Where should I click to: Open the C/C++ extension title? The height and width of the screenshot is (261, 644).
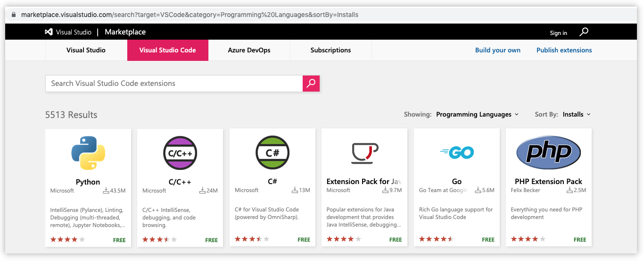click(180, 182)
